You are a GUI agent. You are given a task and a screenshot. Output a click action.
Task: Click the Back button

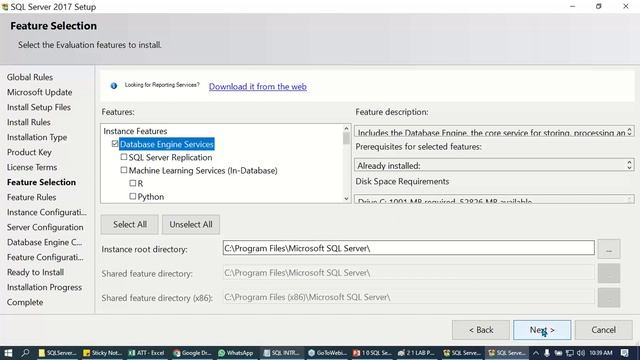pyautogui.click(x=481, y=330)
